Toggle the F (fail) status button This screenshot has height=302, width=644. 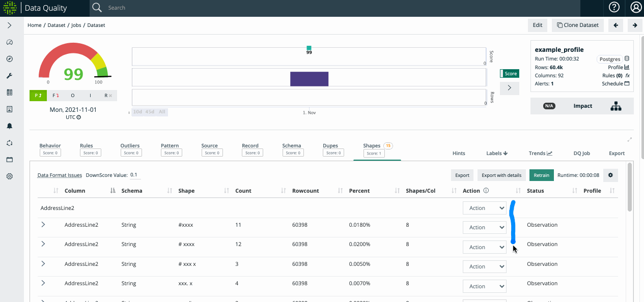(55, 96)
